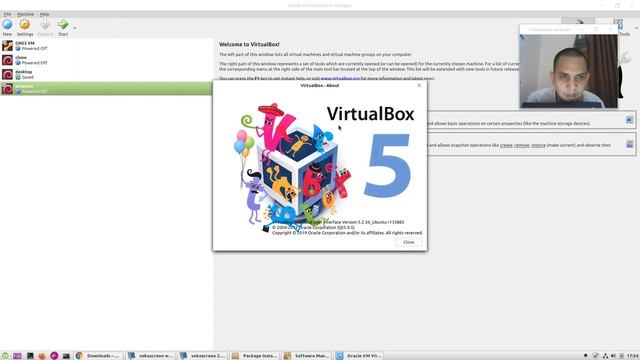Select the clone virtual machine entry
Viewport: 640px width, 360px height.
tap(106, 60)
